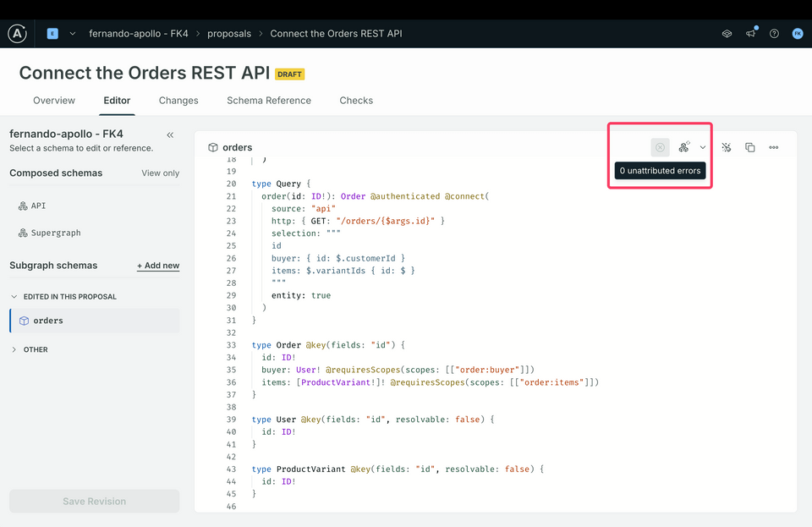Collapse the EDITED IN THIS PROPOSAL section
The width and height of the screenshot is (812, 527).
(63, 297)
